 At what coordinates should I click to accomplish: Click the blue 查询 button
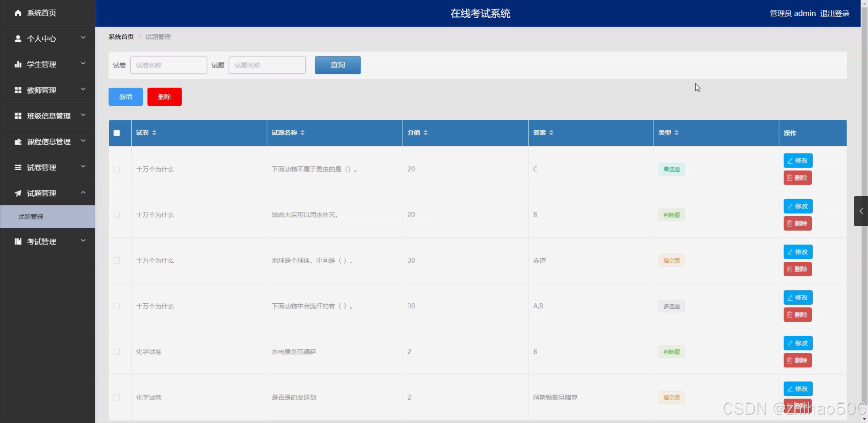(337, 65)
